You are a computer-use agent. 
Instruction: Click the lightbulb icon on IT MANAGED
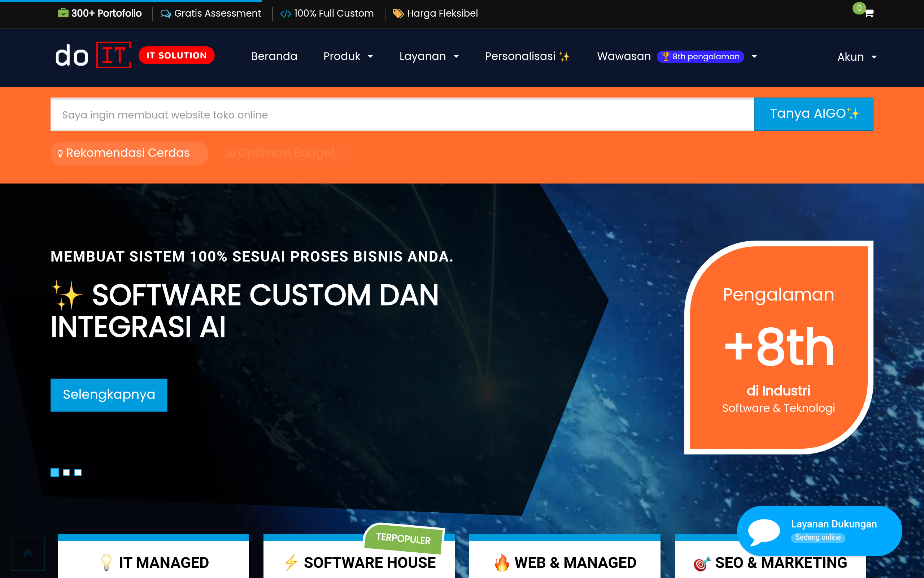[106, 562]
